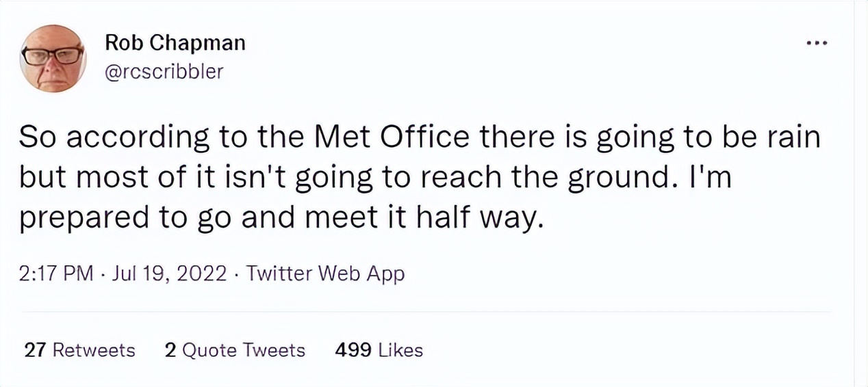This screenshot has width=868, height=387.
Task: Click the @rcscribbler handle
Action: click(164, 71)
